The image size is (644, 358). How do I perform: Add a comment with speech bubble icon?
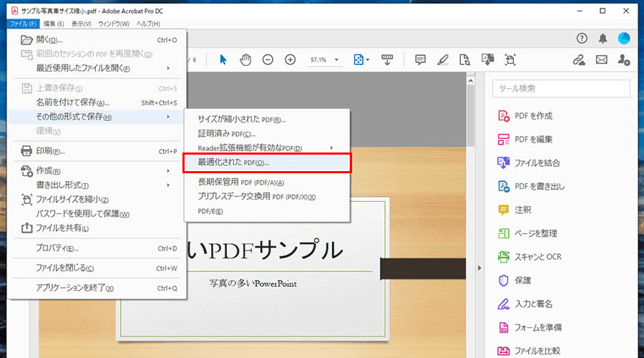[420, 60]
